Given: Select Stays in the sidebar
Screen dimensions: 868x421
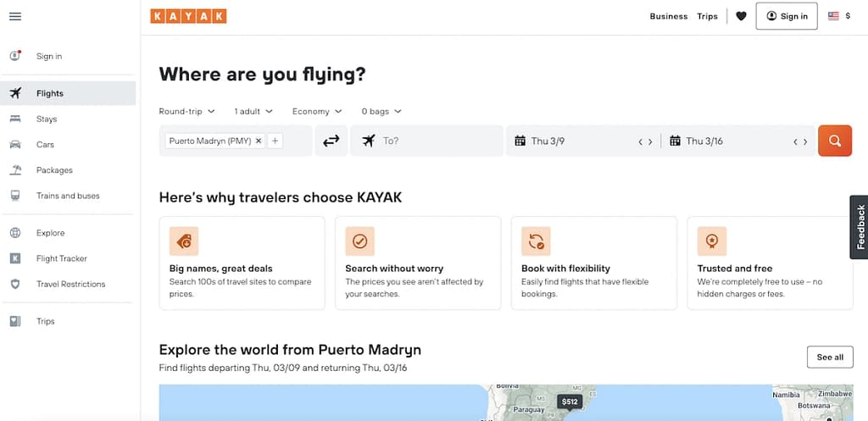Looking at the screenshot, I should (68, 119).
